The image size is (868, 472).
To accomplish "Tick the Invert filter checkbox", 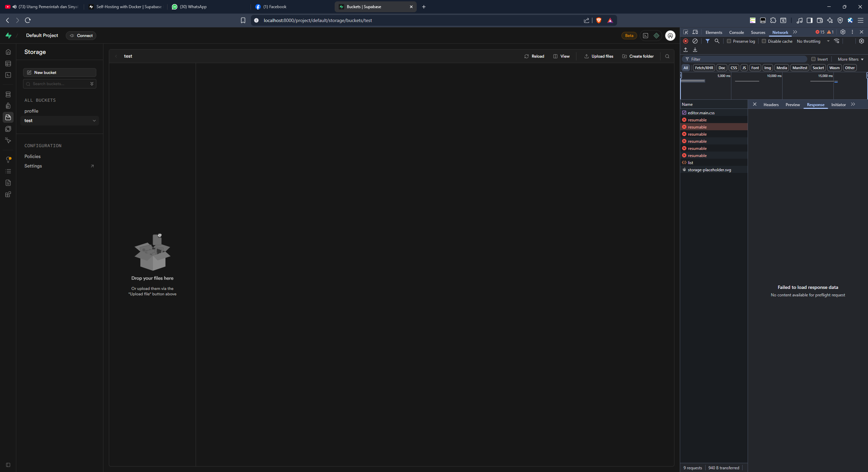I will 813,59.
